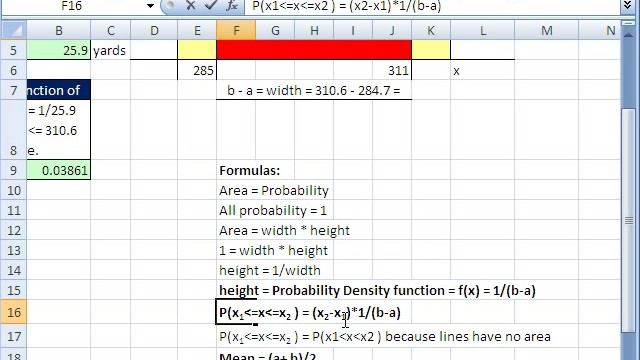Select the 'Formulas:' cell
This screenshot has height=360, width=640.
pyautogui.click(x=236, y=170)
